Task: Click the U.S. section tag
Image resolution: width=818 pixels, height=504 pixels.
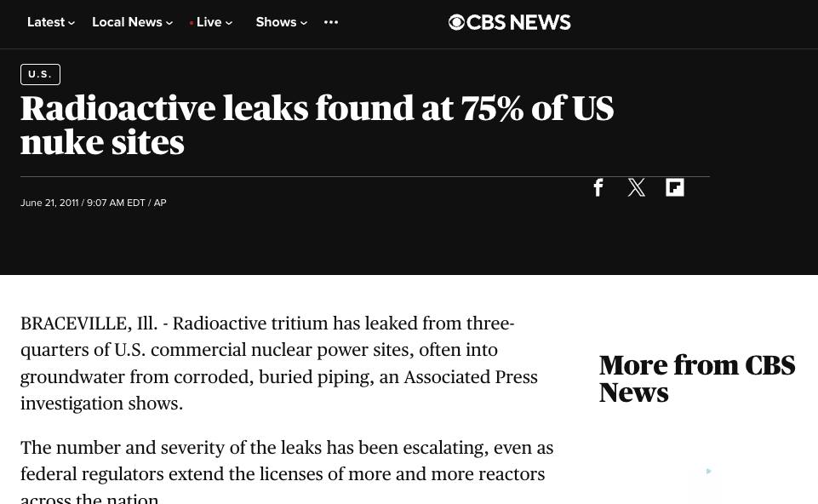Action: [40, 75]
